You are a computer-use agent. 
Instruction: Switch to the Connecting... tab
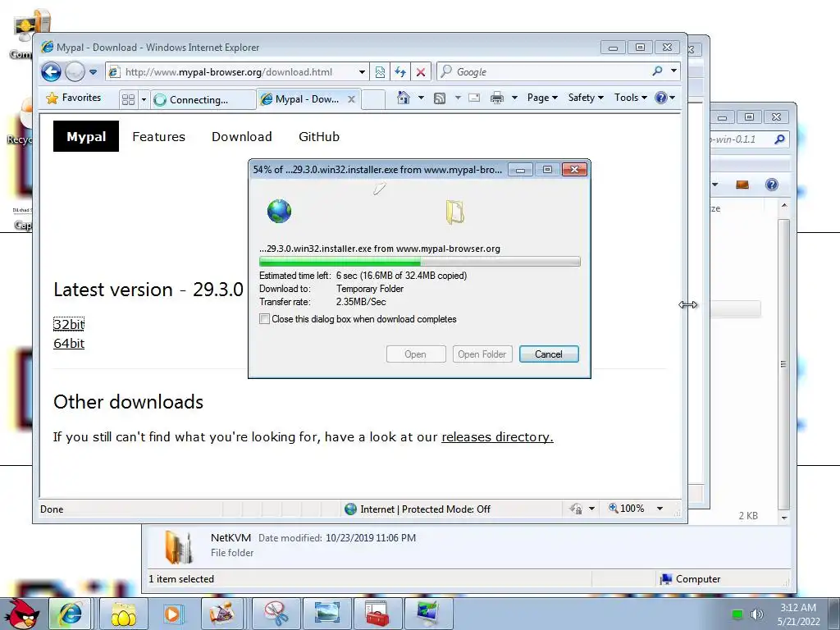tap(203, 99)
